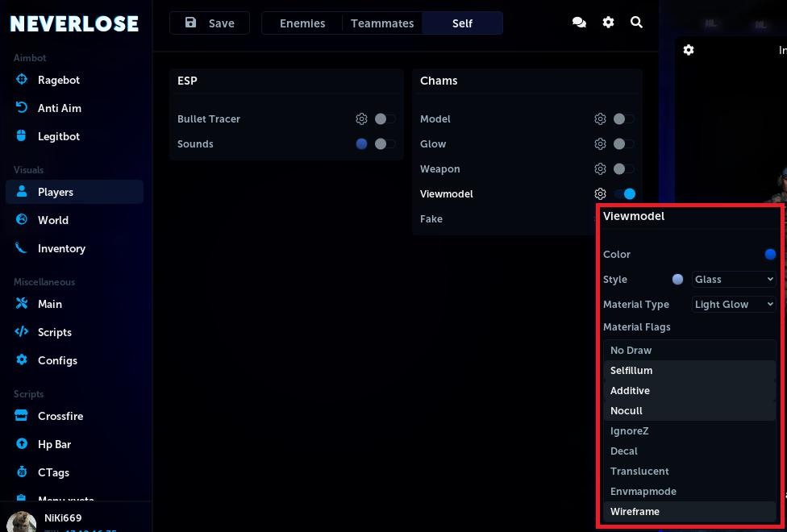Expand the Style dropdown set to Glass

coord(733,279)
